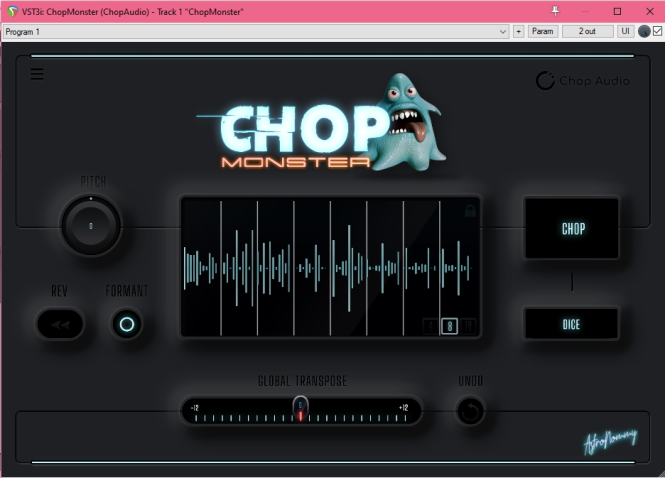Toggle the waveform lock icon
The height and width of the screenshot is (478, 665).
(x=470, y=211)
